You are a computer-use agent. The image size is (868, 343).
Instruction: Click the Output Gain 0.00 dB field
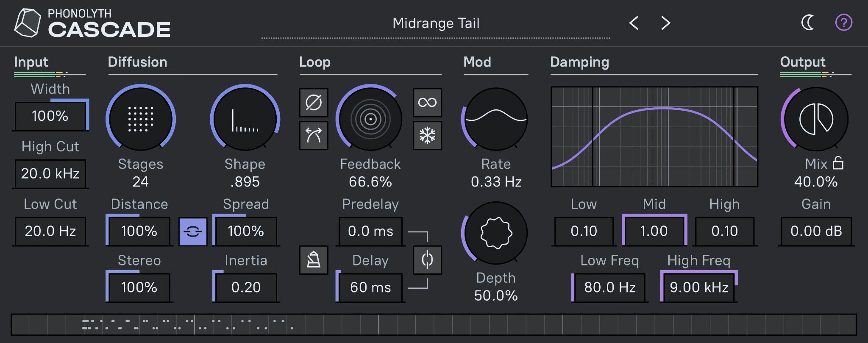pyautogui.click(x=816, y=231)
